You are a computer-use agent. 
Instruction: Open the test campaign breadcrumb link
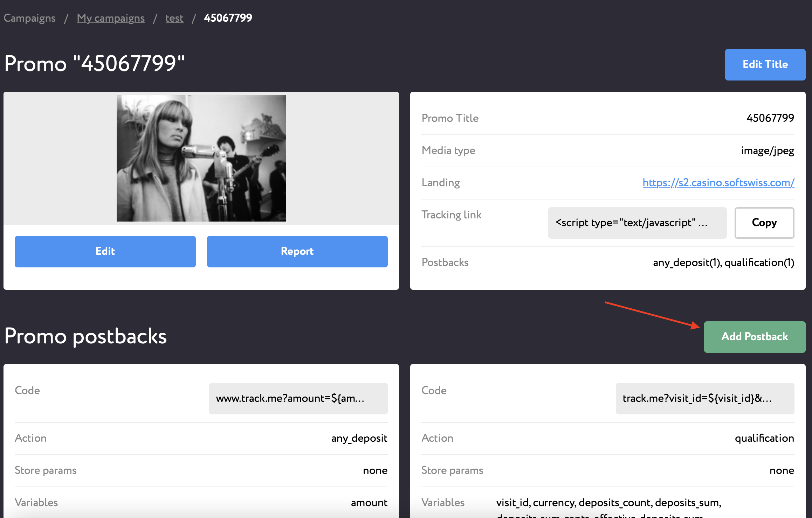tap(174, 18)
